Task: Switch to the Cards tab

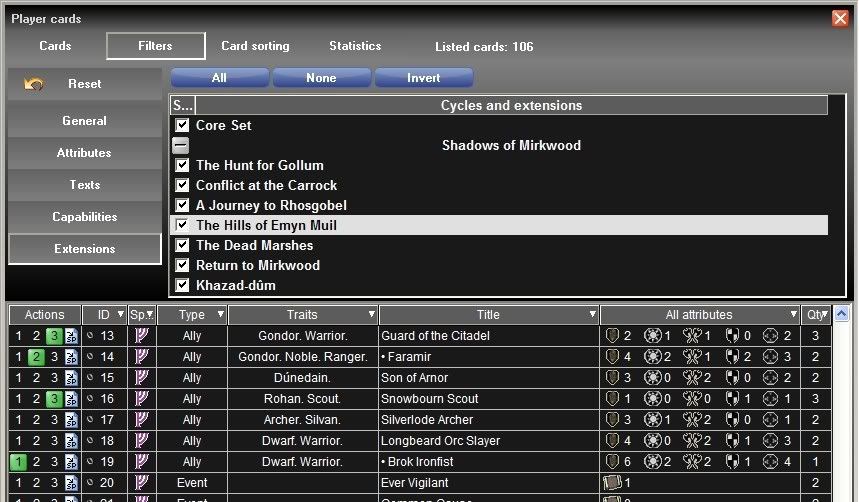Action: point(55,46)
